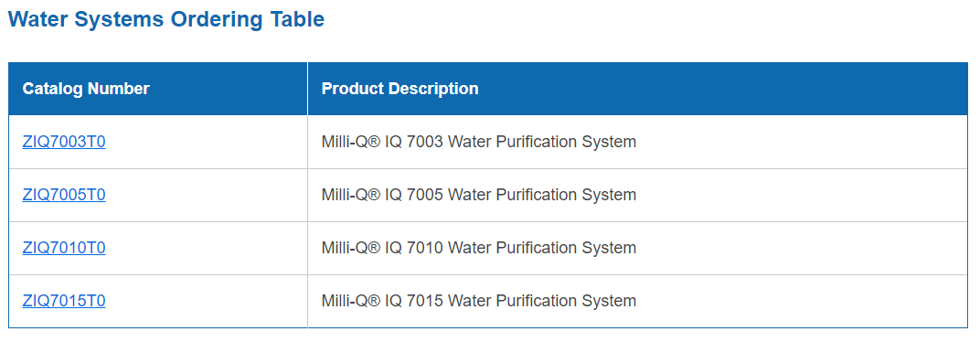Click the word System in the 7015 row
Viewport: 980px width, 342px height.
(610, 302)
